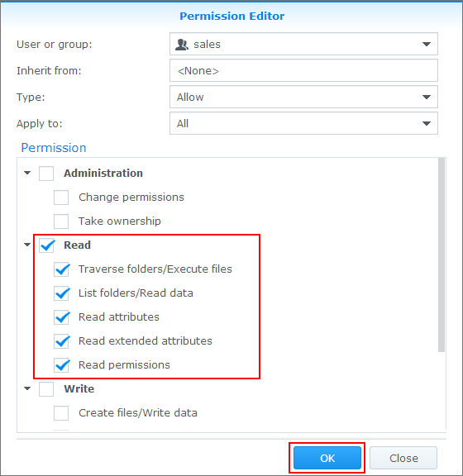Screen dimensions: 463x476
Task: Uncheck the Read group checkbox
Action: coord(46,245)
